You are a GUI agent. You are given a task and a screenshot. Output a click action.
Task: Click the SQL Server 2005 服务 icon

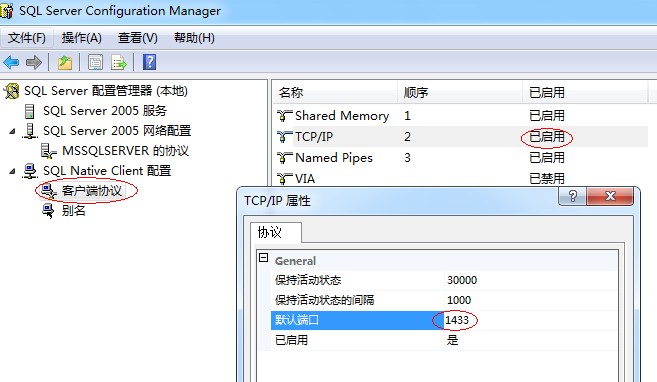tap(29, 111)
